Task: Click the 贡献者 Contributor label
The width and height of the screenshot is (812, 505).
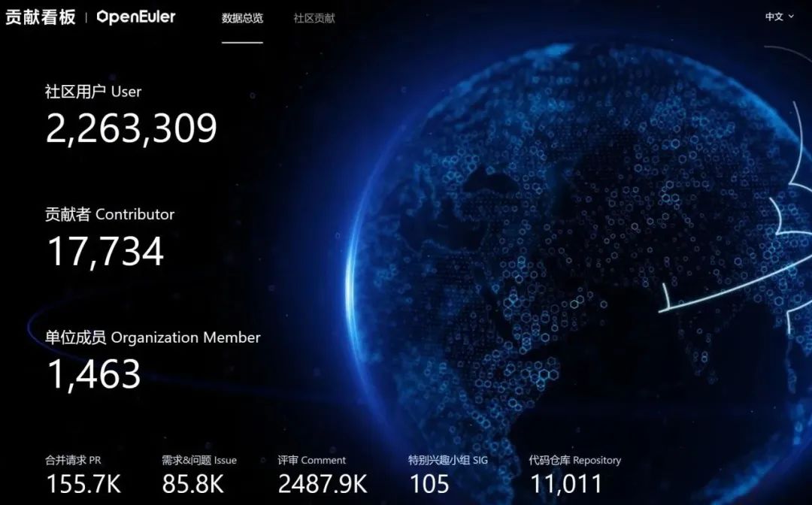Action: [110, 214]
